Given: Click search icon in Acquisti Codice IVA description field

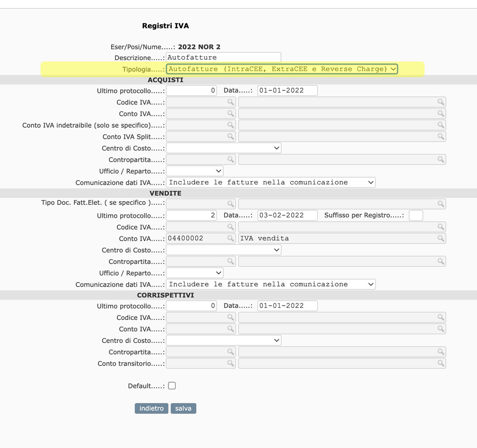Looking at the screenshot, I should tap(441, 102).
